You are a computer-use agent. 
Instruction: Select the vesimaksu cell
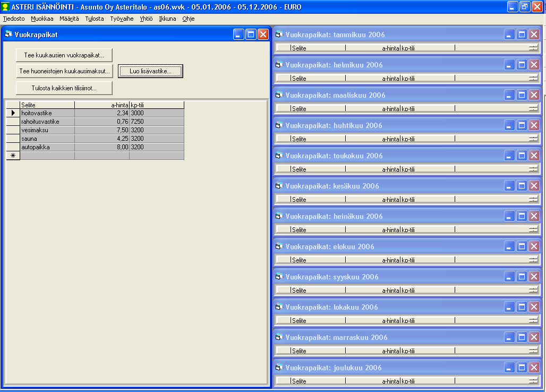tap(47, 130)
